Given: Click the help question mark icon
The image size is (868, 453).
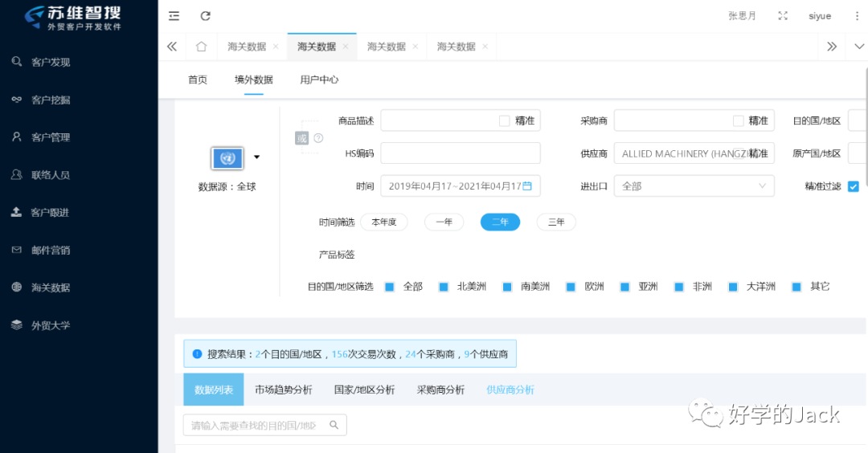Looking at the screenshot, I should coord(318,137).
